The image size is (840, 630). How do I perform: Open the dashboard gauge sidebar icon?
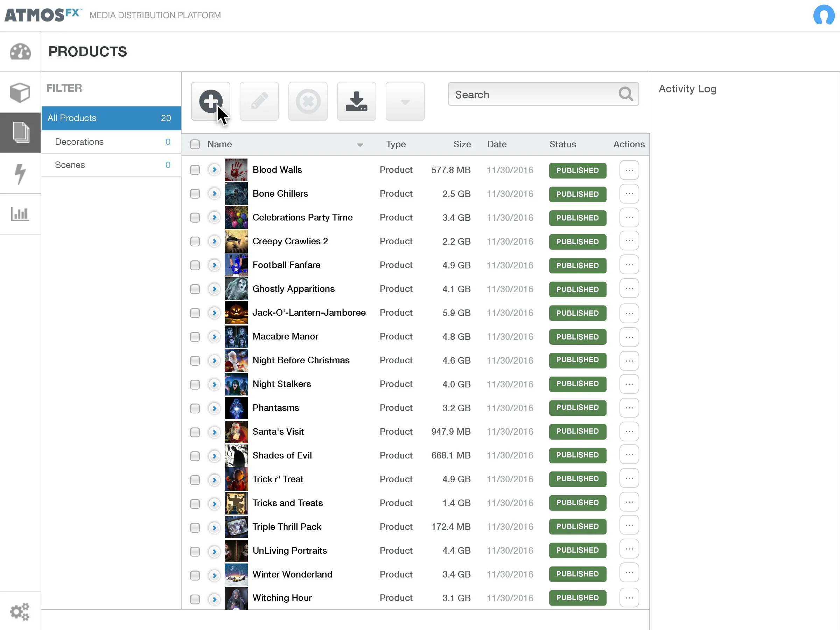coord(20,52)
